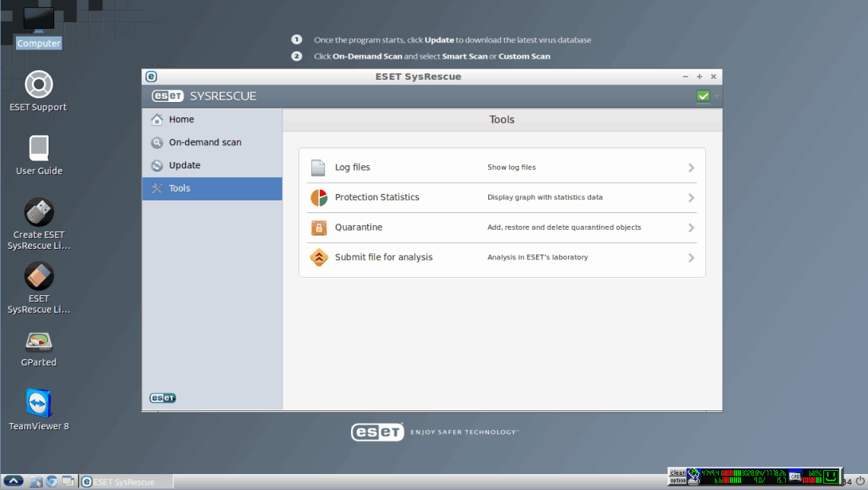The width and height of the screenshot is (868, 490).
Task: Click 'Analysis in ESET's laboratory' text
Action: [x=538, y=257]
